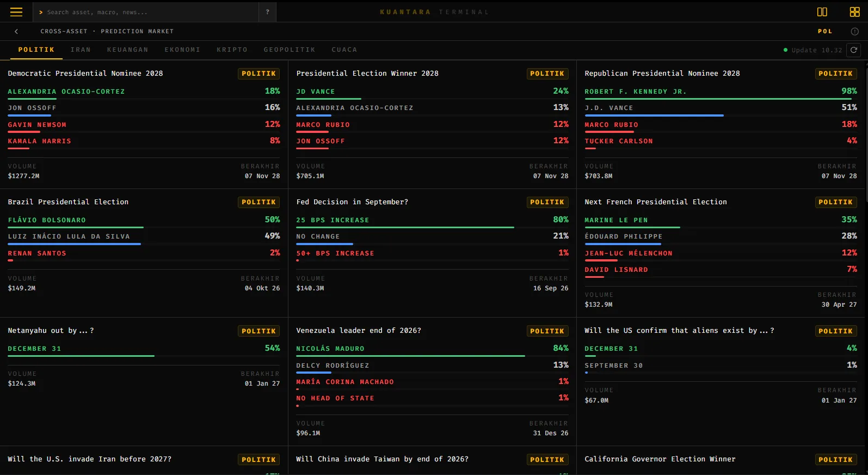Switch to the EKONOMI tab
The image size is (868, 475).
(x=182, y=50)
